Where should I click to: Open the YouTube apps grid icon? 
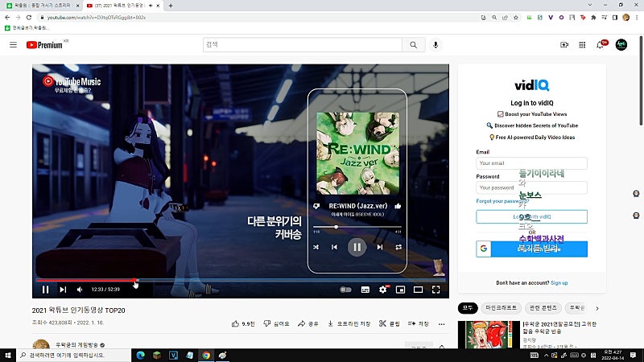(582, 45)
